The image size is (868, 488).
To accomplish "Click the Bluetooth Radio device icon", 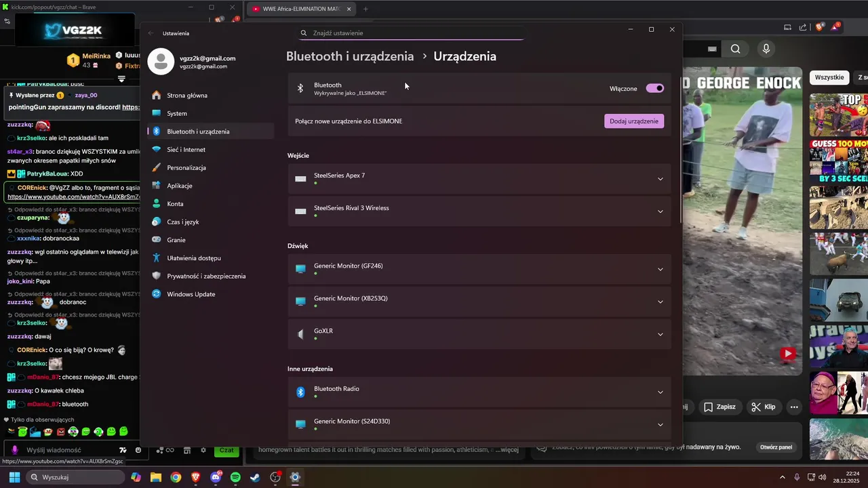I will 300,392.
